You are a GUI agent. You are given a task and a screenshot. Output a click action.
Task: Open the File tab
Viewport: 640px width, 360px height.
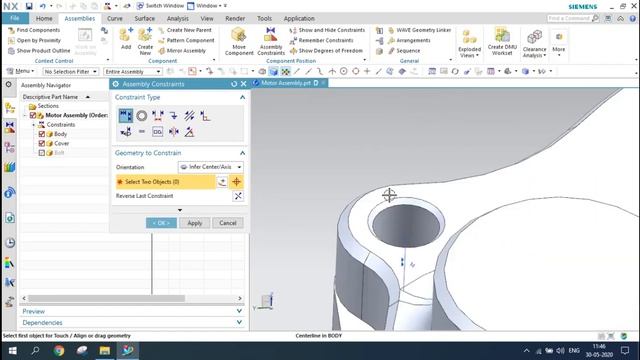point(15,18)
